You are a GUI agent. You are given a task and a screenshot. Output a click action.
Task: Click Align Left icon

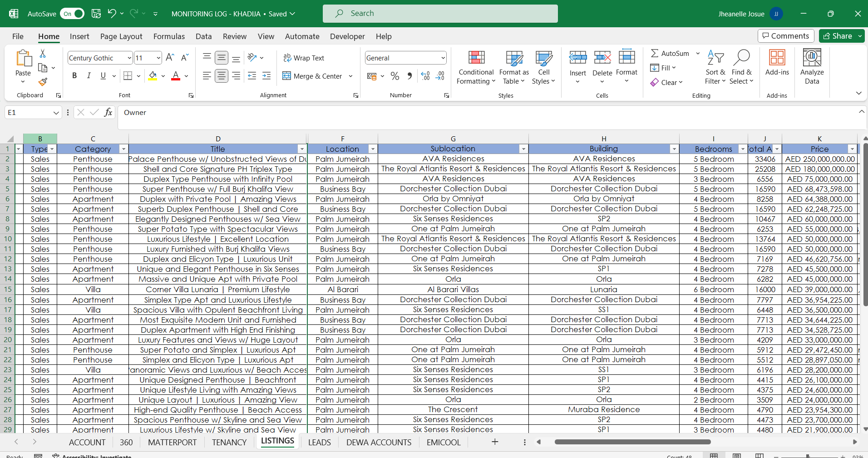(207, 76)
